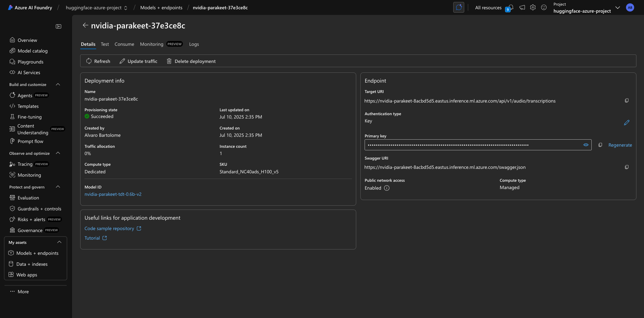Click the back arrow beside nvidia-parakeet-37e3ce8c title

86,25
